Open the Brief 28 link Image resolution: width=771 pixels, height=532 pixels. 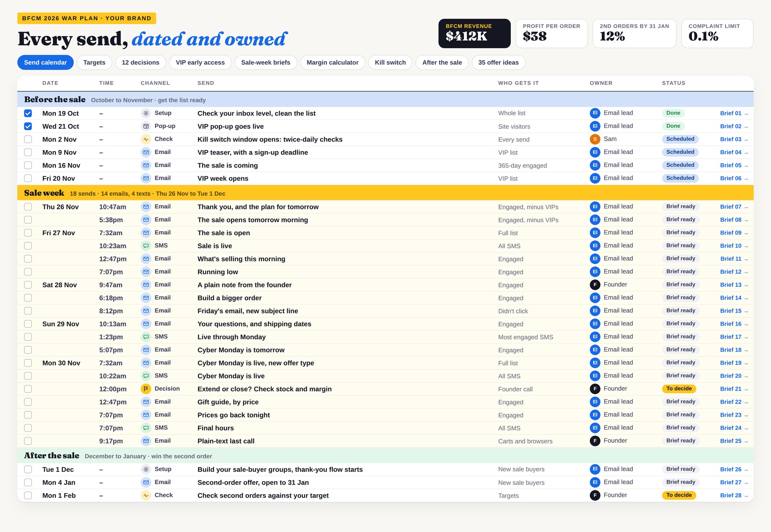[734, 495]
